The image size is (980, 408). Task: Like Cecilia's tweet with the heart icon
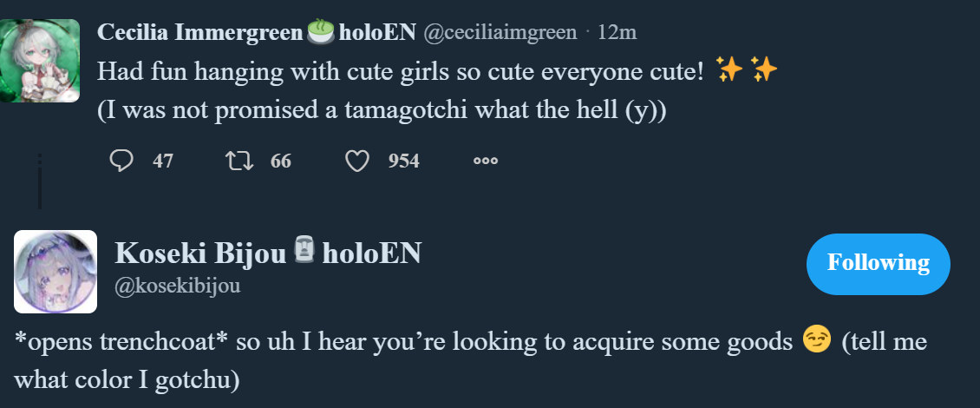pos(357,161)
